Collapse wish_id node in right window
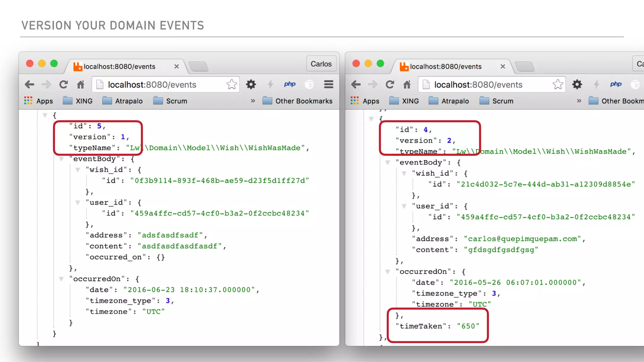This screenshot has height=362, width=644. pyautogui.click(x=404, y=173)
